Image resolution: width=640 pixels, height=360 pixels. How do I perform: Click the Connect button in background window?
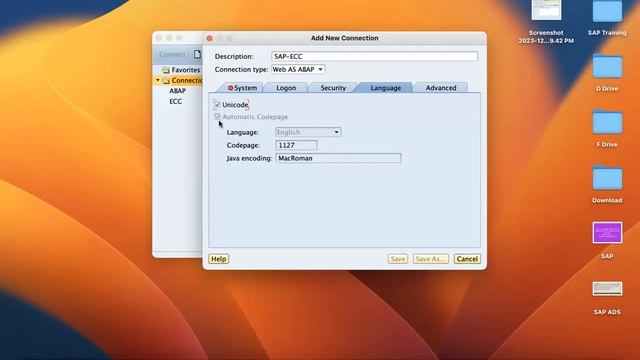pyautogui.click(x=172, y=54)
